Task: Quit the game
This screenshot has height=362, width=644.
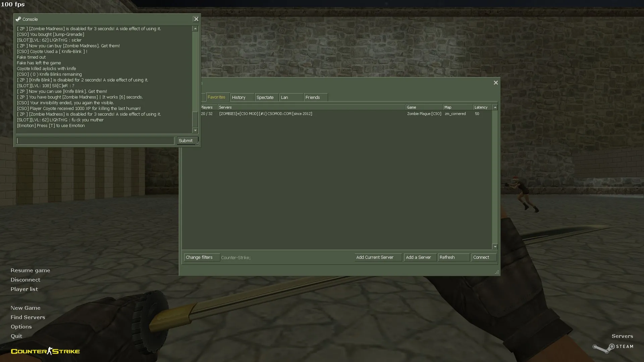Action: [16, 336]
